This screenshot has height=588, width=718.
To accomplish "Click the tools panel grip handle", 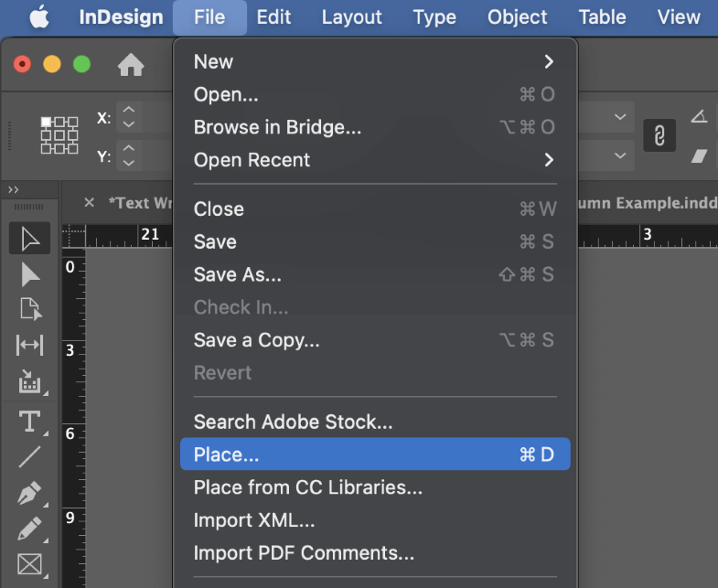I will 29,207.
